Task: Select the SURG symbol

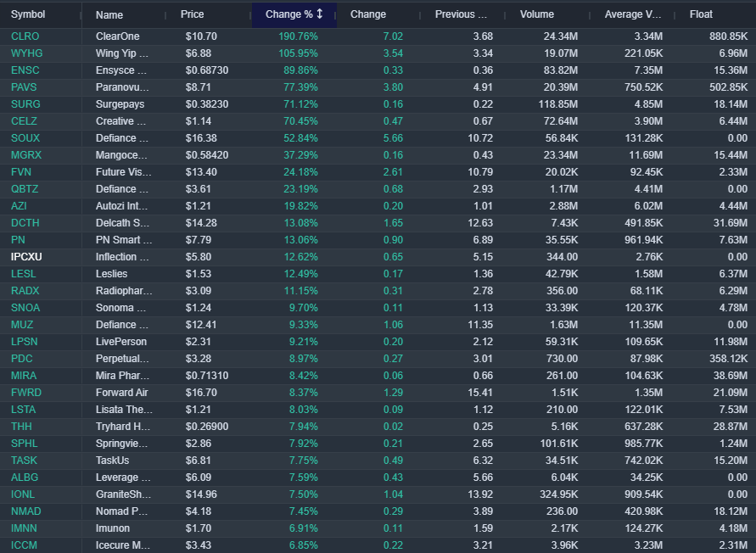Action: click(x=25, y=104)
